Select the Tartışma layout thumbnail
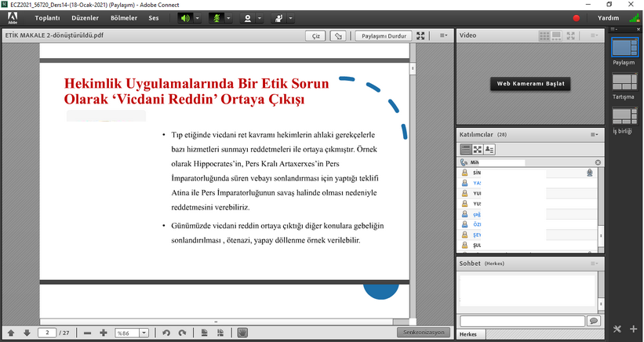 [x=624, y=82]
